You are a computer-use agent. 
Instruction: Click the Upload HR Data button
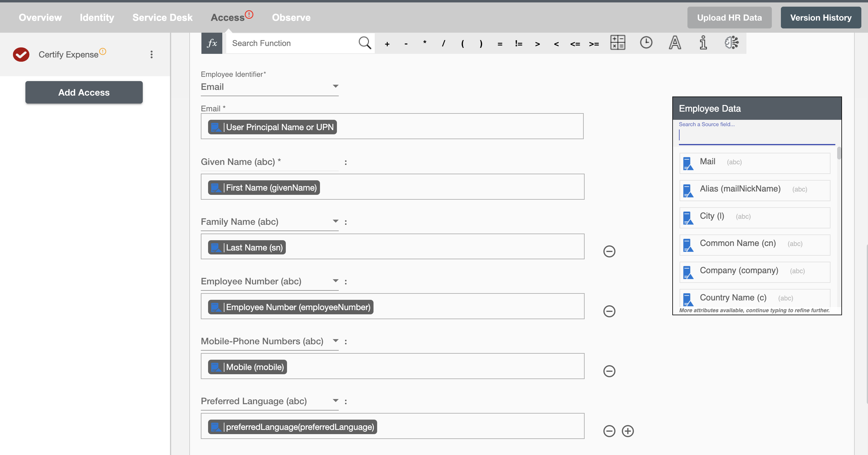click(x=729, y=17)
